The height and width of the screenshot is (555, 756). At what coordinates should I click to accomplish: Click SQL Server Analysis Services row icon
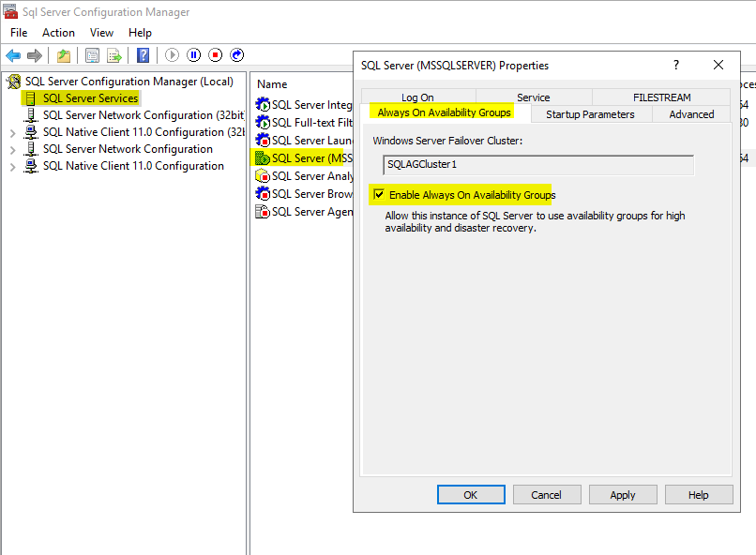coord(263,176)
